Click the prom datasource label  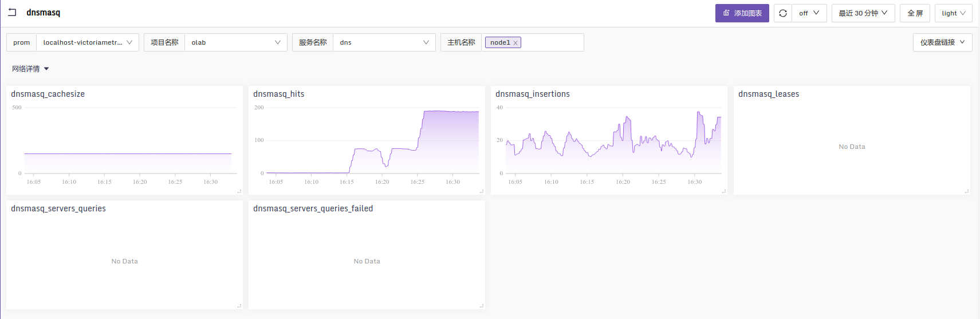click(22, 42)
